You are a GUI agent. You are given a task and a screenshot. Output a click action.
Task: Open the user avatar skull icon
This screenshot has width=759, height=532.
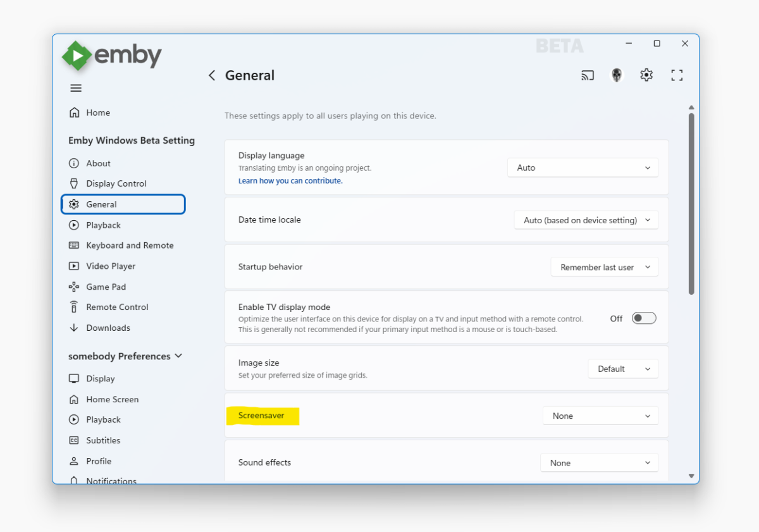(617, 75)
